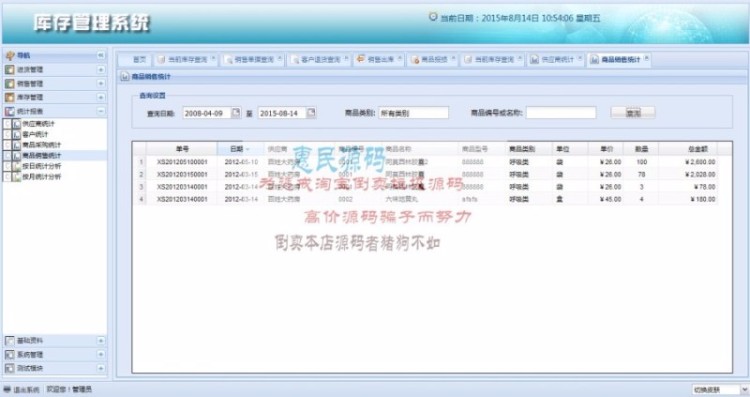Click the 销售管理 section icon
The width and height of the screenshot is (750, 397).
click(x=10, y=84)
